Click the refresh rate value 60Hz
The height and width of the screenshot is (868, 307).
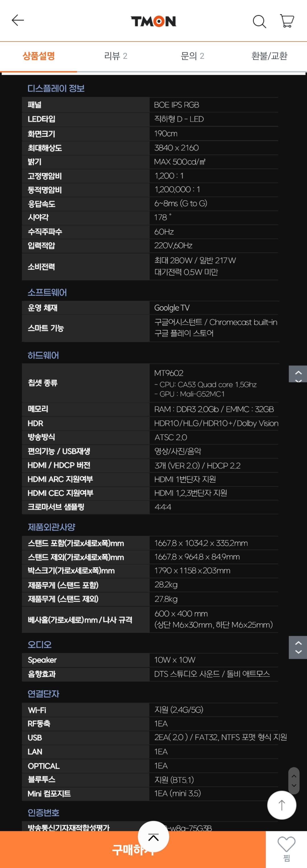[164, 231]
